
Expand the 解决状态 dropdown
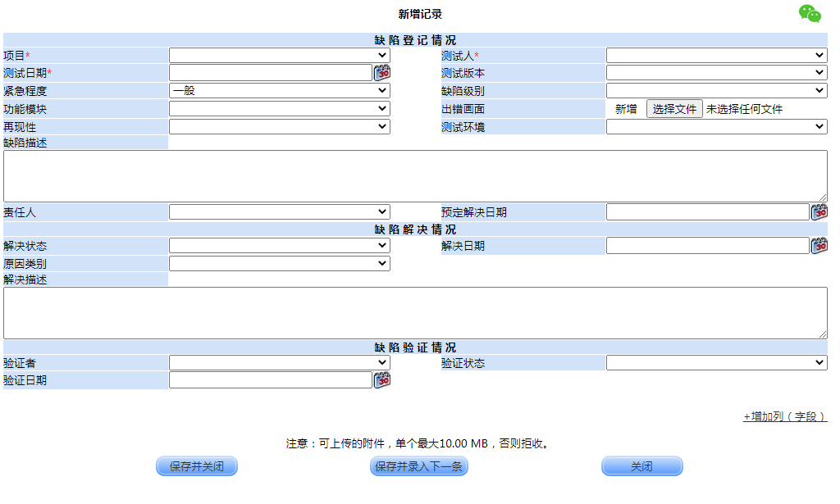(279, 245)
